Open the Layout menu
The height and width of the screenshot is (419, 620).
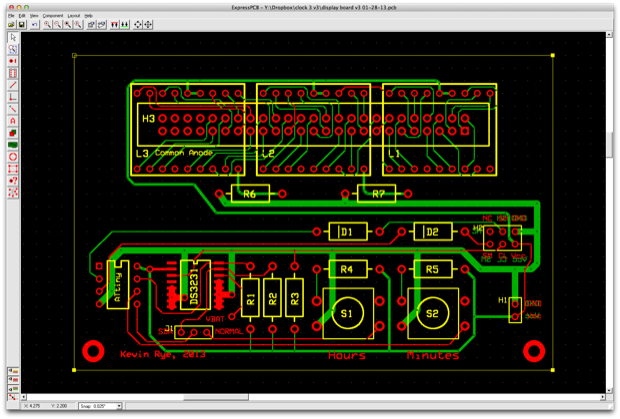(74, 16)
